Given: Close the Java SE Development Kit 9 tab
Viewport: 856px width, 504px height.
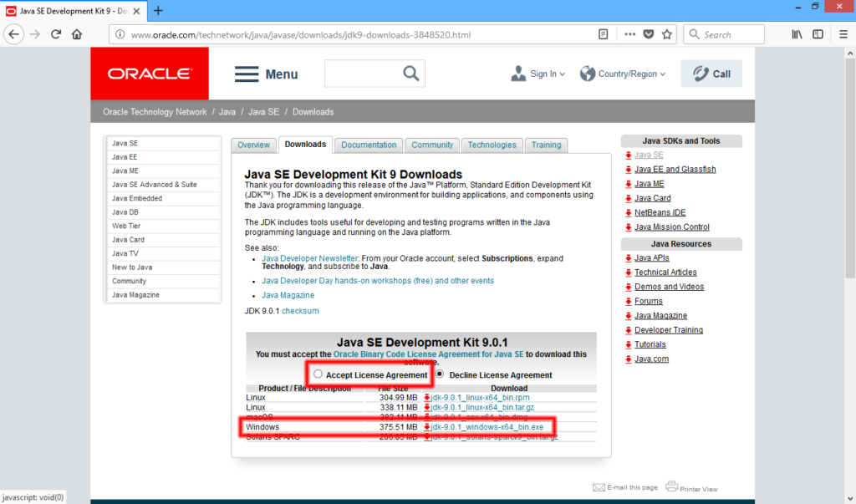Looking at the screenshot, I should (136, 10).
